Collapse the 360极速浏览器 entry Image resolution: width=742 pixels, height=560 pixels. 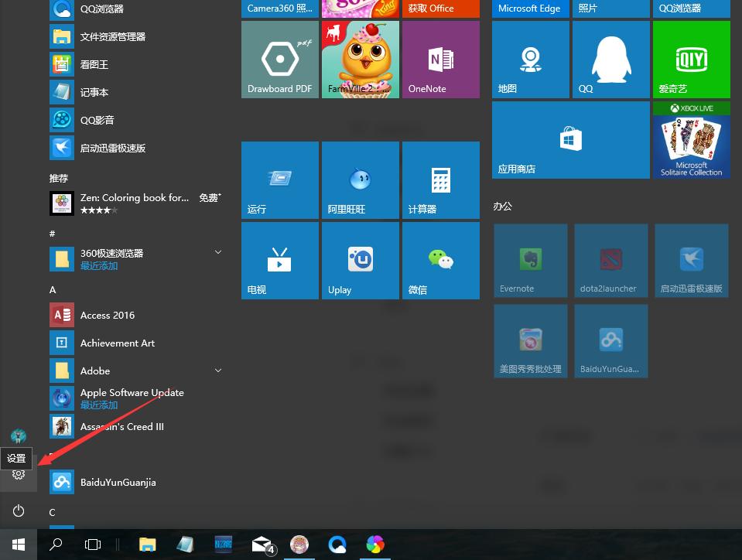point(218,252)
